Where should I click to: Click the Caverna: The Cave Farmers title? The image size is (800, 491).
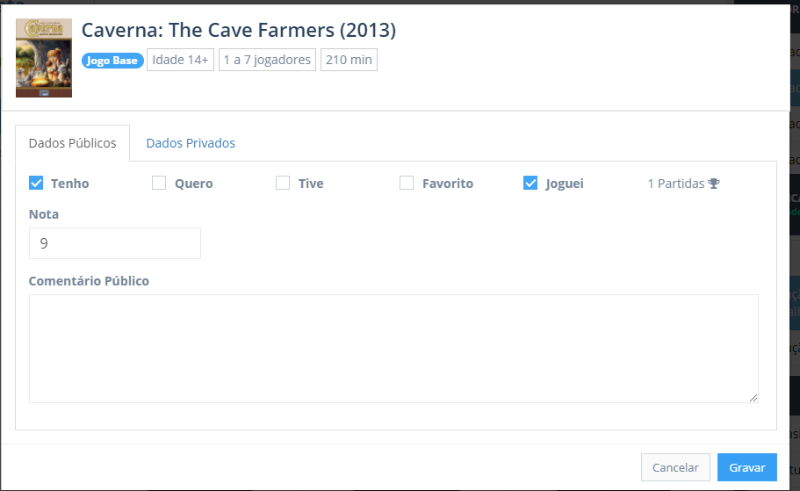(x=238, y=31)
